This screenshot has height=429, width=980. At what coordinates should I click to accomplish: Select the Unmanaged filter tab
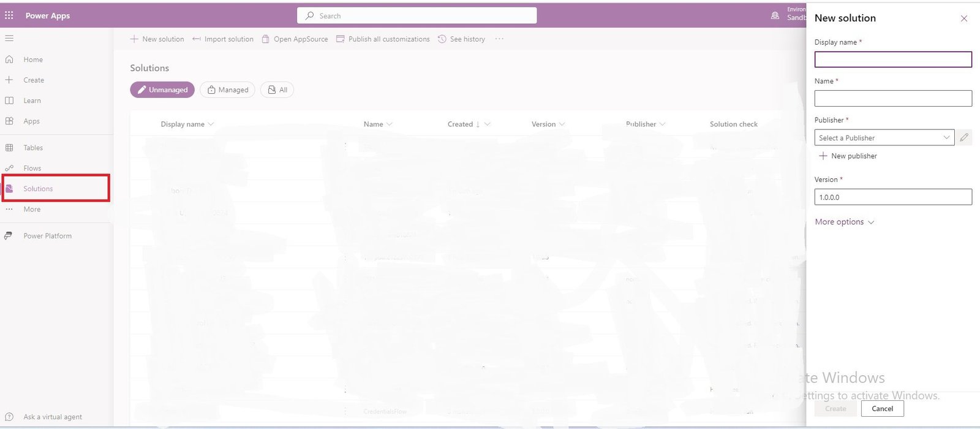pyautogui.click(x=162, y=89)
